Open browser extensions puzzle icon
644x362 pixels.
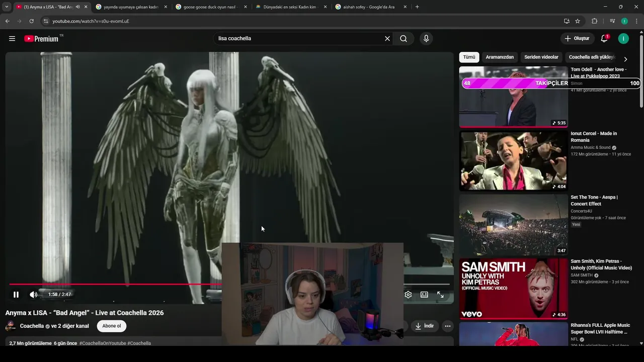point(595,21)
